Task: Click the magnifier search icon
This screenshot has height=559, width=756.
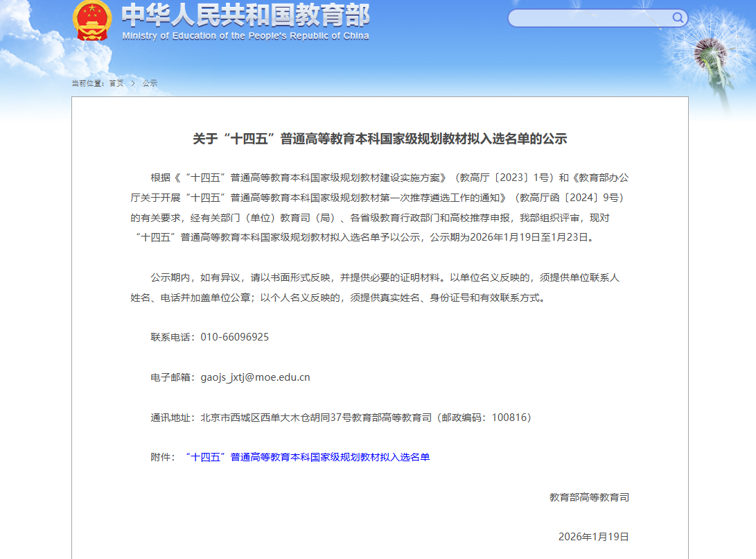Action: pyautogui.click(x=678, y=18)
